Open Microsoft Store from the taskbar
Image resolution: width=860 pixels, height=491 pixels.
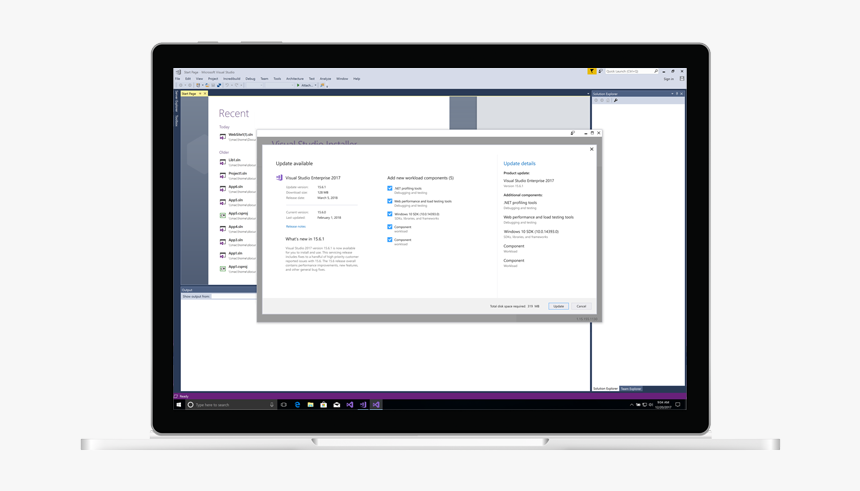coord(324,404)
